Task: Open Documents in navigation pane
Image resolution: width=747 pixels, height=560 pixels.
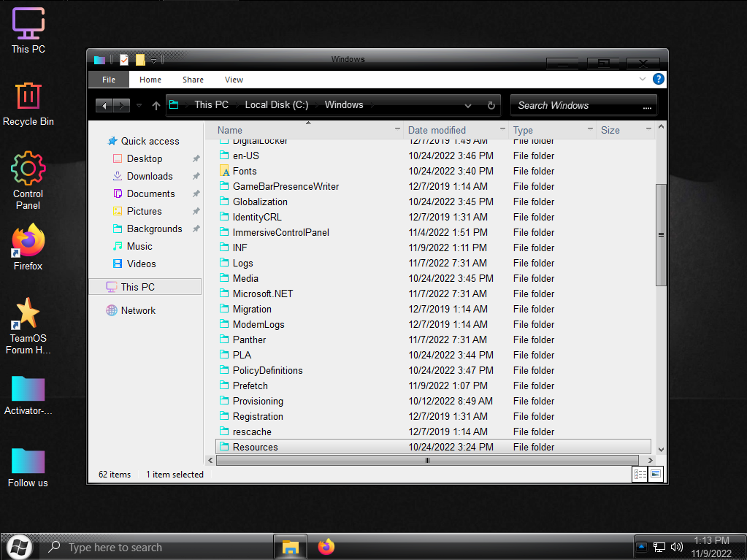Action: tap(150, 193)
